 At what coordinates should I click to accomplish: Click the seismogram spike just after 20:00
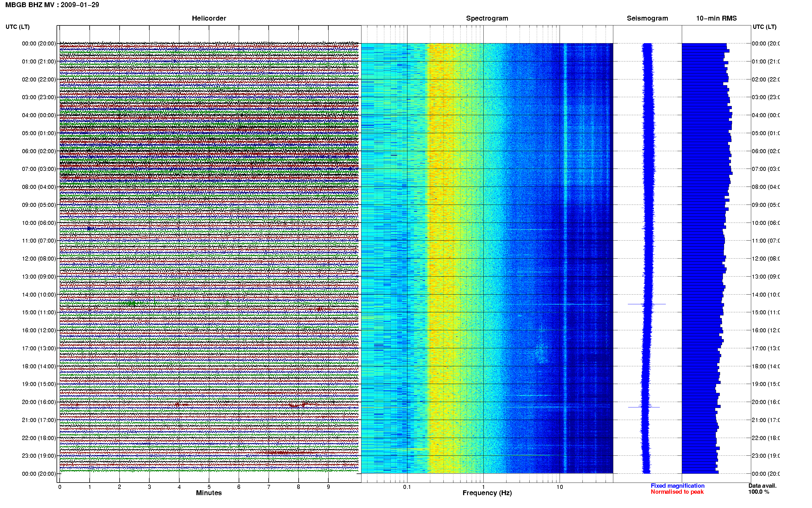[644, 407]
